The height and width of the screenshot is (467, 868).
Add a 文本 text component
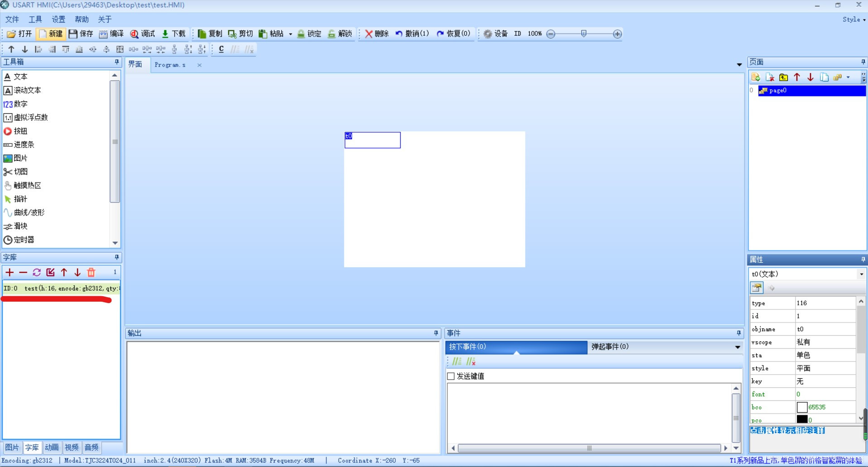pyautogui.click(x=16, y=77)
